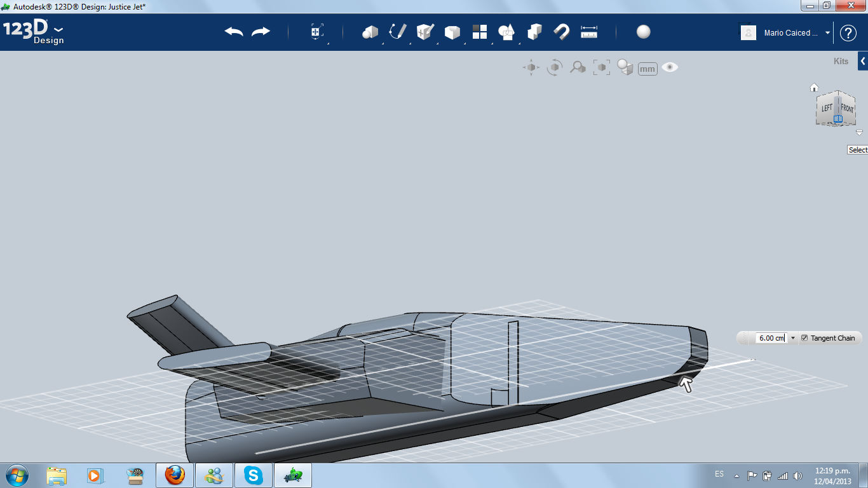Open the fillet radius dropdown arrow

click(793, 338)
